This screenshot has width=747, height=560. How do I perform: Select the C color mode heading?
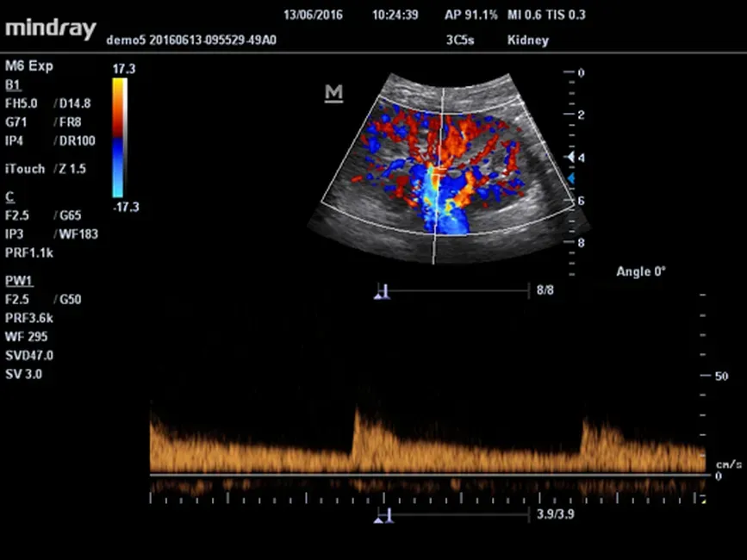pos(9,197)
